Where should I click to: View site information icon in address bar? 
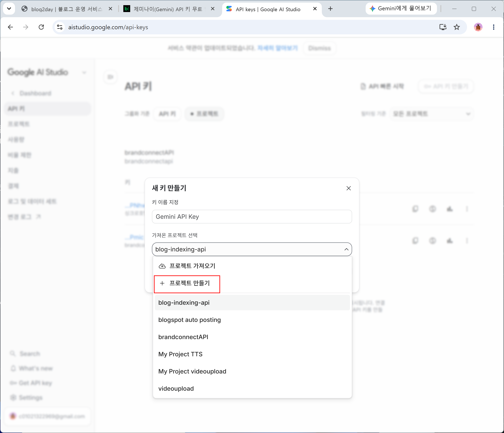click(60, 27)
